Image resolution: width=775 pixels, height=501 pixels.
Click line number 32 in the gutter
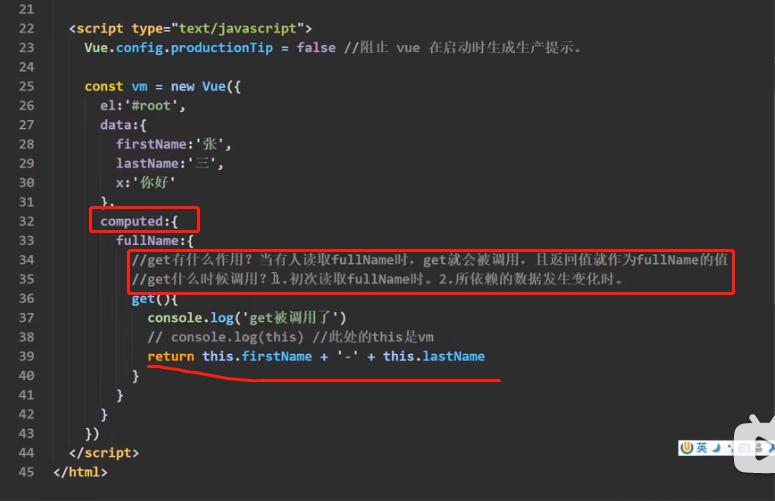coord(26,221)
